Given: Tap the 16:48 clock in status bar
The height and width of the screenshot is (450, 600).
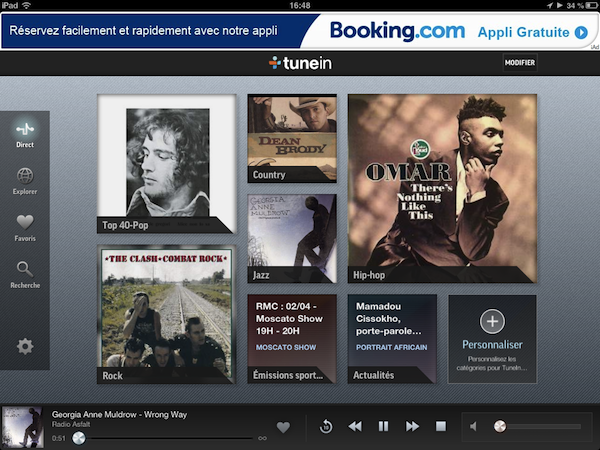Looking at the screenshot, I should point(300,5).
